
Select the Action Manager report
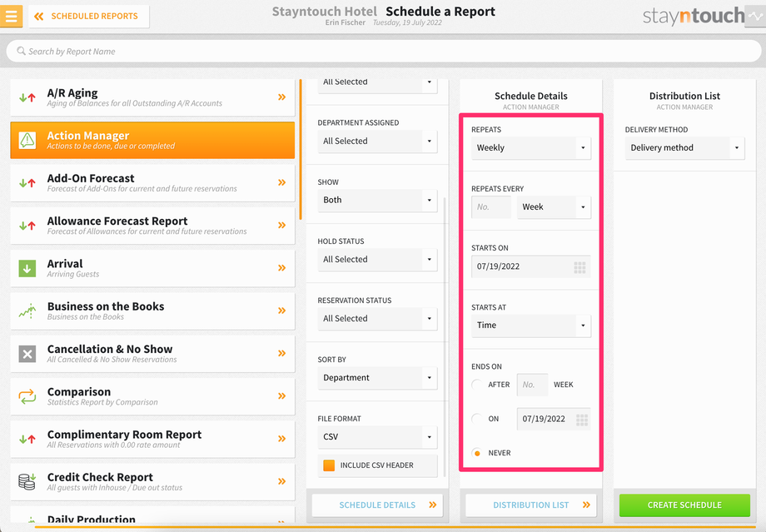152,140
